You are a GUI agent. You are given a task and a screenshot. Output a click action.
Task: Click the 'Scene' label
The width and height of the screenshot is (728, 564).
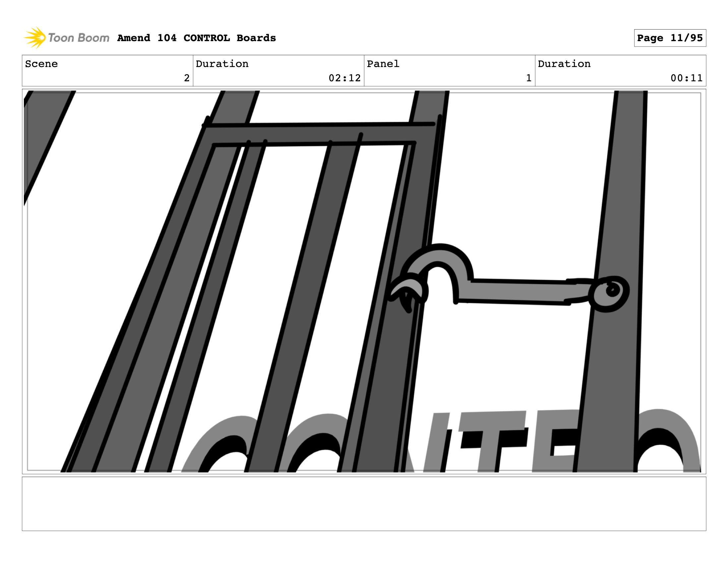click(x=41, y=64)
